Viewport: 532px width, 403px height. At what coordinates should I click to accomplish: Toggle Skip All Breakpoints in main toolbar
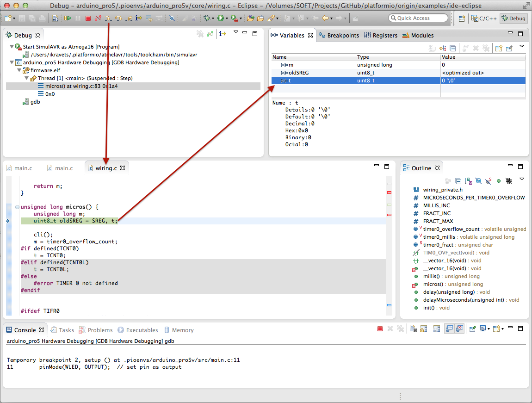coord(172,18)
